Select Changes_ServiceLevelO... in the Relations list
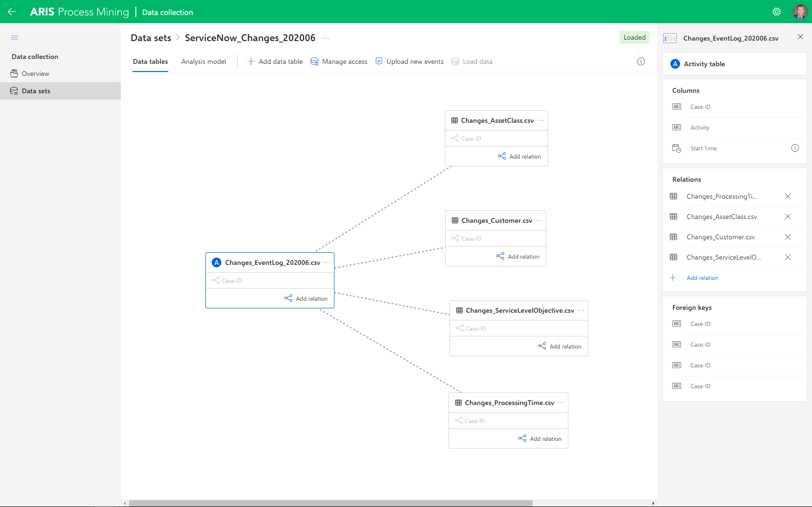The height and width of the screenshot is (507, 812). coord(724,257)
